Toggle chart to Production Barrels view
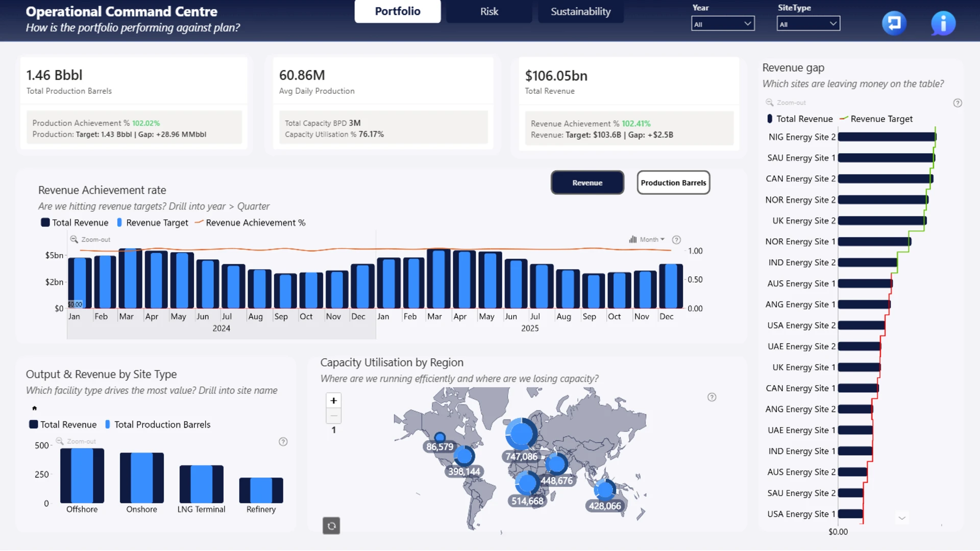The height and width of the screenshot is (551, 980). [673, 183]
